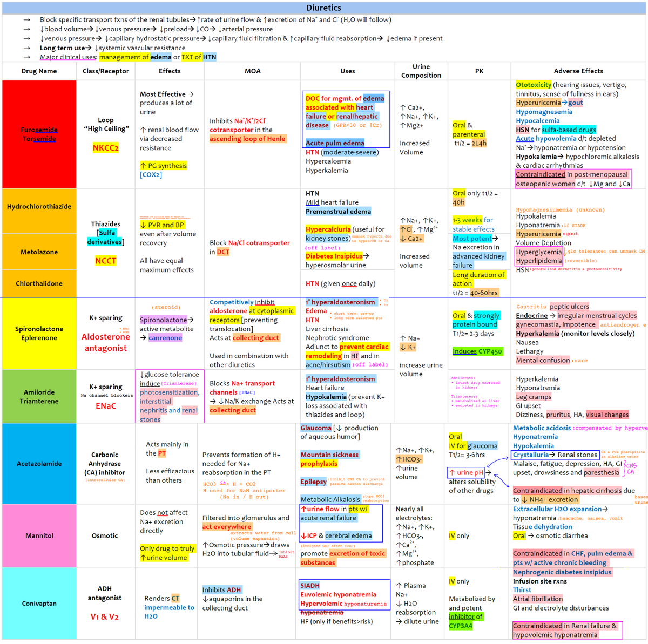This screenshot has width=648, height=644.
Task: Select the 'Osmotic' class cell
Action: click(x=105, y=535)
